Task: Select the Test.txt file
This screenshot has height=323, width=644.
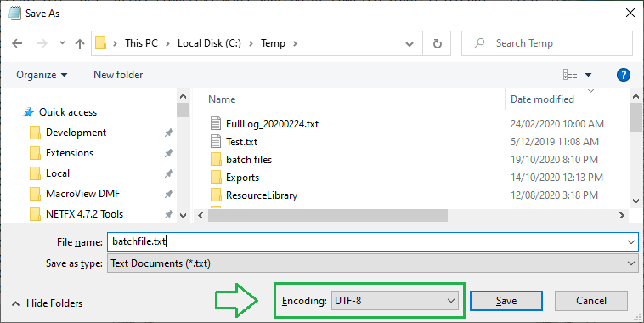Action: 241,142
